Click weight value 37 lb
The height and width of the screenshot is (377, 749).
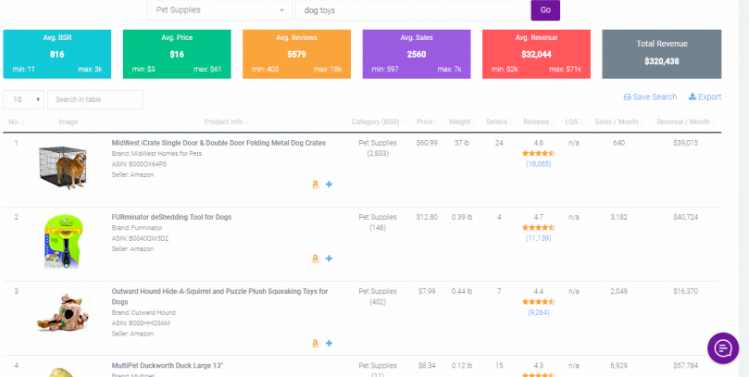pyautogui.click(x=462, y=143)
